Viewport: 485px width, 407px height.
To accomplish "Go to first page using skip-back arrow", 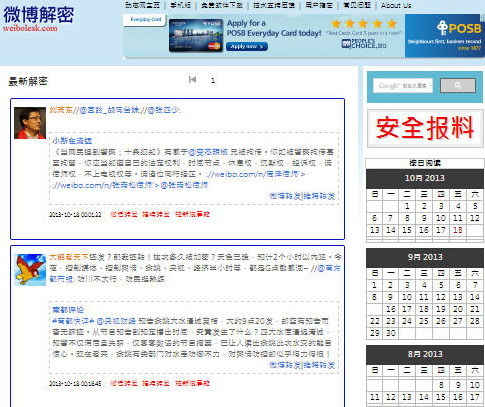I will 192,80.
